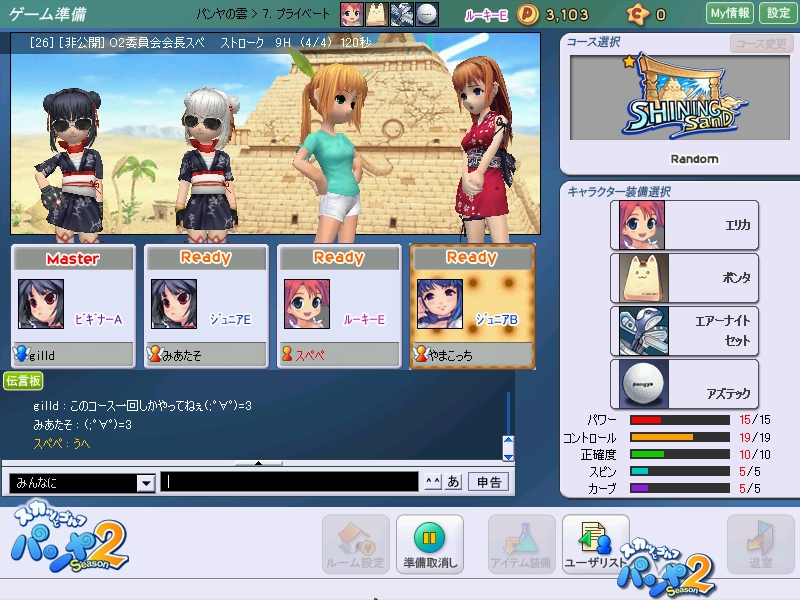Click the 退室 leave room icon
Screen dimensions: 800x600
[x=760, y=544]
